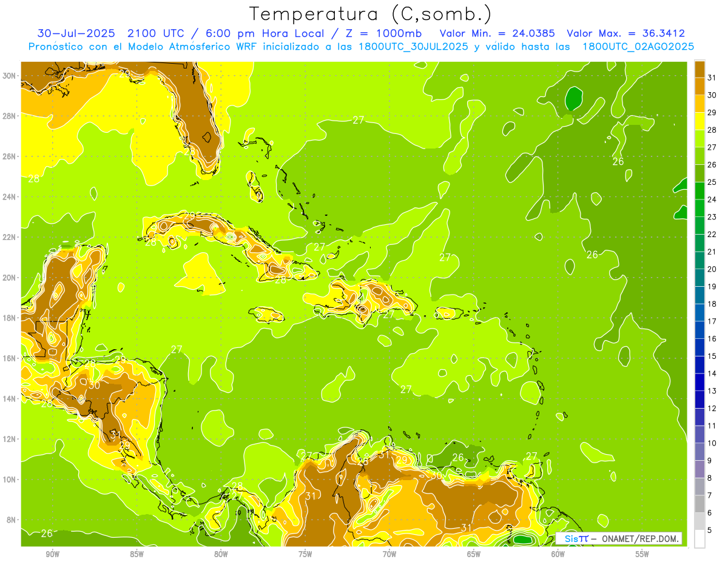The height and width of the screenshot is (562, 728).
Task: Pick the brown legend swatch above 31
Action: [x=699, y=69]
